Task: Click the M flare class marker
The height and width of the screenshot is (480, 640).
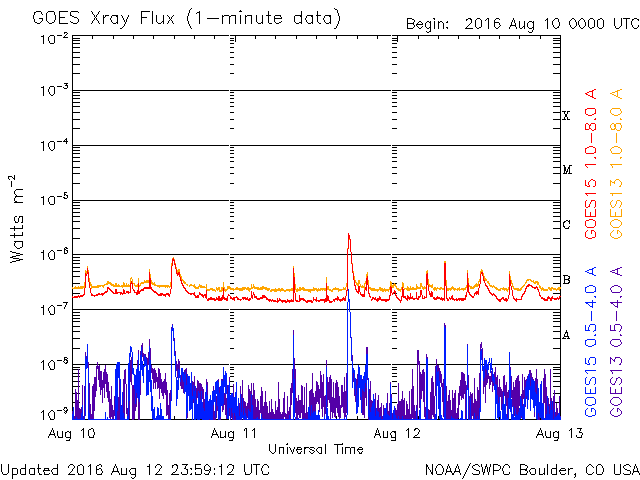Action: click(x=566, y=170)
